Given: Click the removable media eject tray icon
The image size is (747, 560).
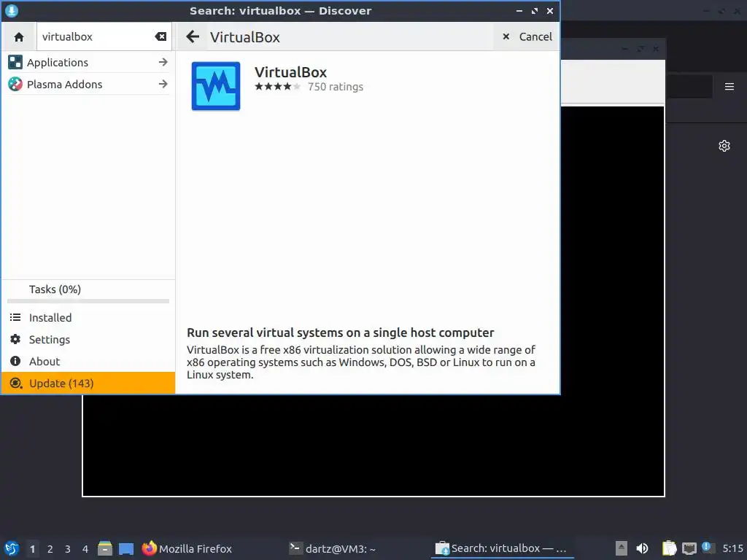Looking at the screenshot, I should [x=622, y=548].
